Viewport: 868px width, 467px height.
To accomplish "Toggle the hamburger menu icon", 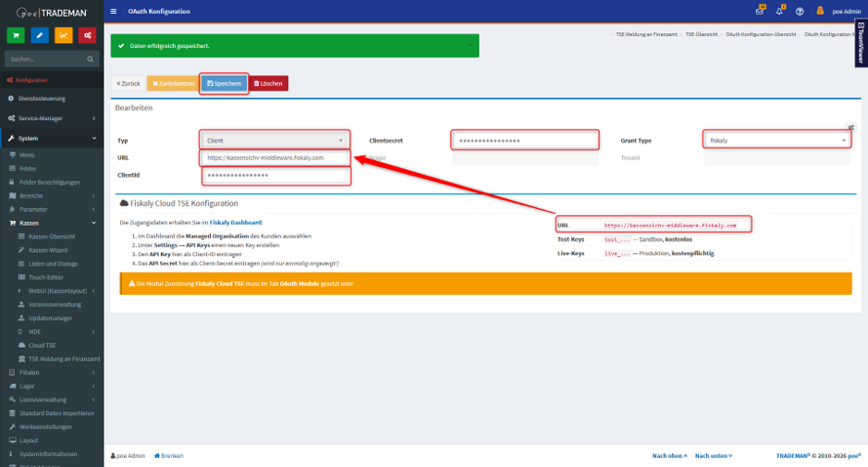I will pyautogui.click(x=114, y=11).
